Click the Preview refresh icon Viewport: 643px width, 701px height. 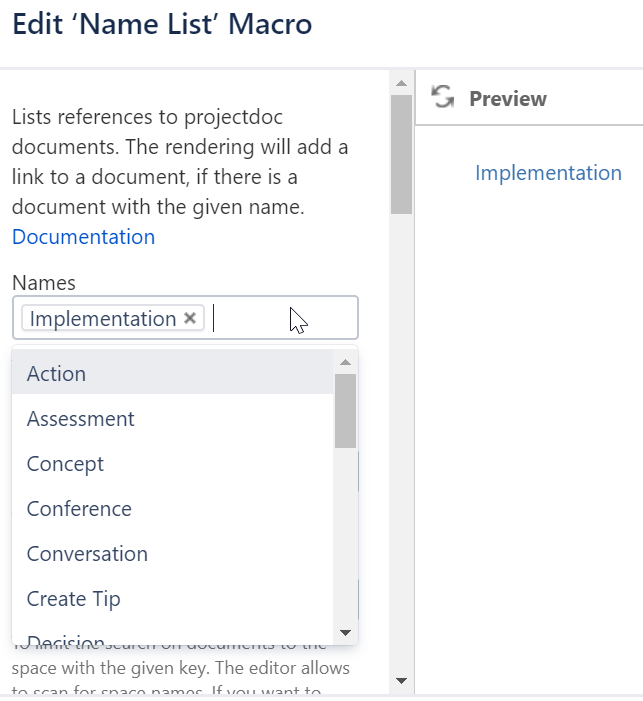click(442, 97)
